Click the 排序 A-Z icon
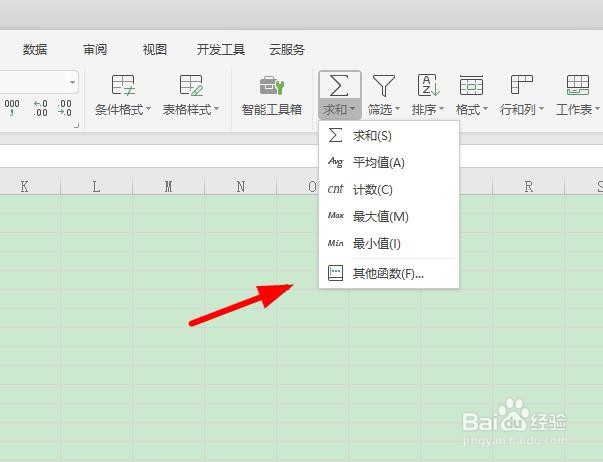 tap(428, 85)
